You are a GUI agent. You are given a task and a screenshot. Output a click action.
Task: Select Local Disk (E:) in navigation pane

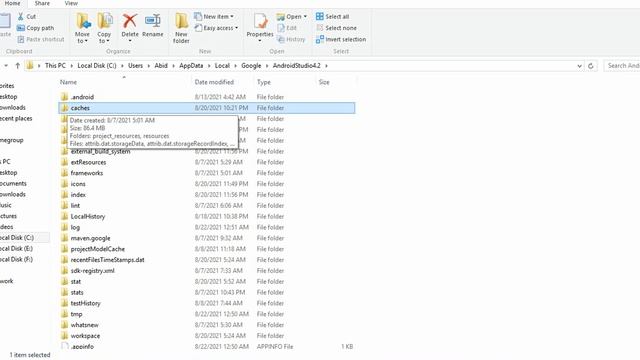[16, 248]
